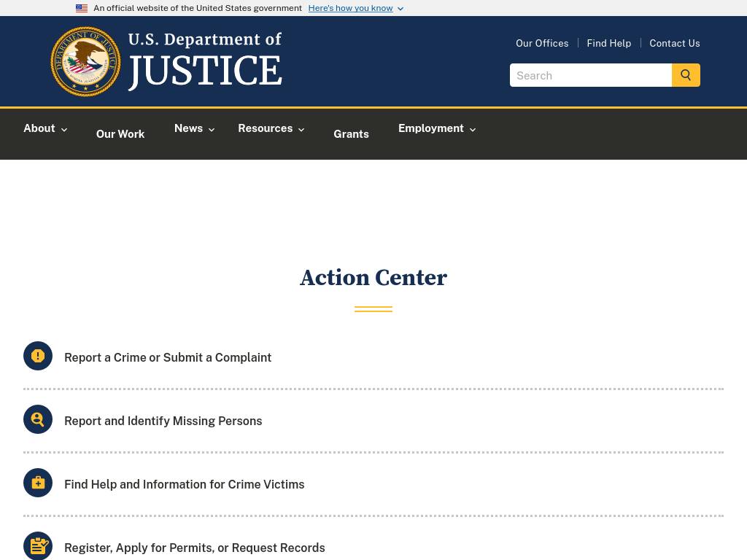Click the person search icon for Missing Persons
The width and height of the screenshot is (747, 560).
[x=38, y=419]
